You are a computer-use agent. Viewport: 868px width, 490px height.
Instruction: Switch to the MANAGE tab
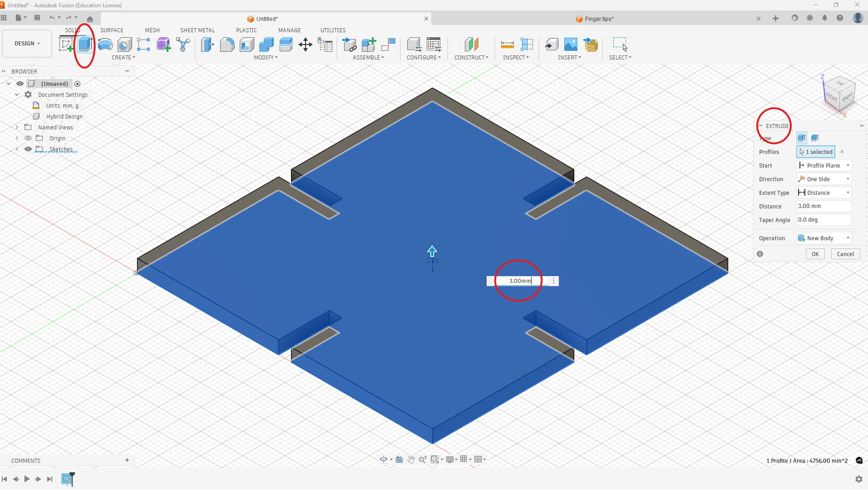tap(290, 30)
